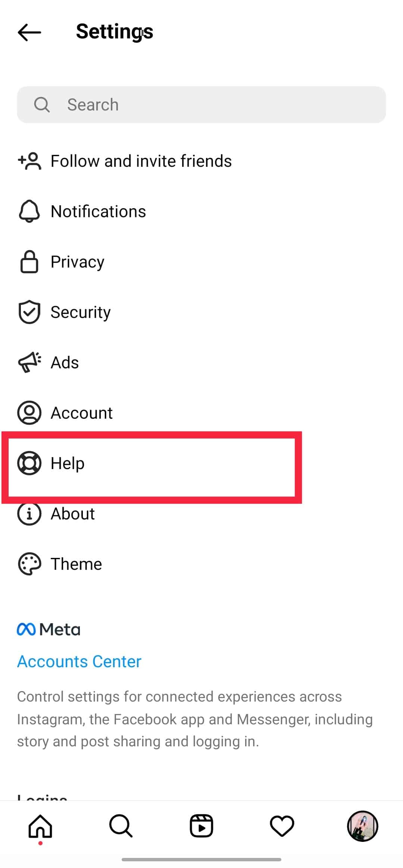Viewport: 403px width, 868px height.
Task: Tap the profile picture thumbnail
Action: [x=362, y=826]
